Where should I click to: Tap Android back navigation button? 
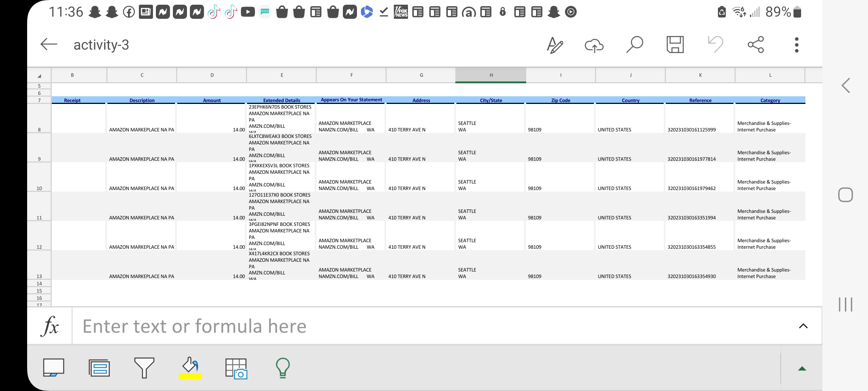(846, 86)
